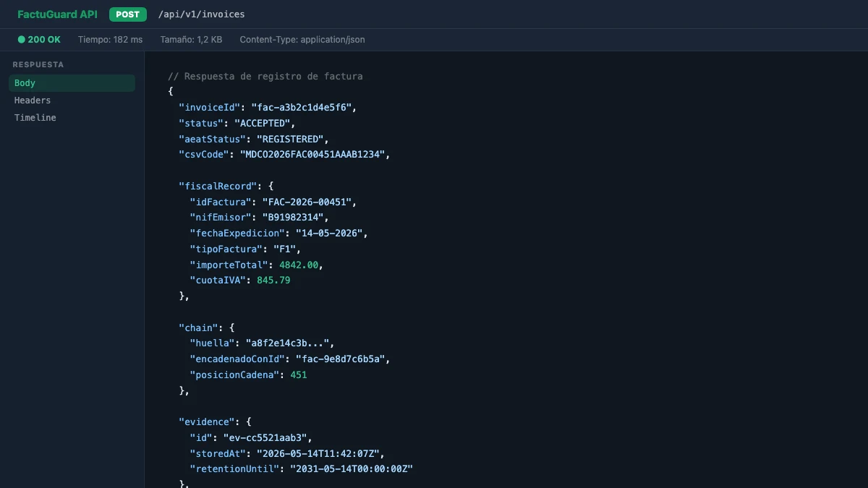Image resolution: width=868 pixels, height=488 pixels.
Task: Select the /api/v1/invoices endpoint path
Action: click(201, 14)
